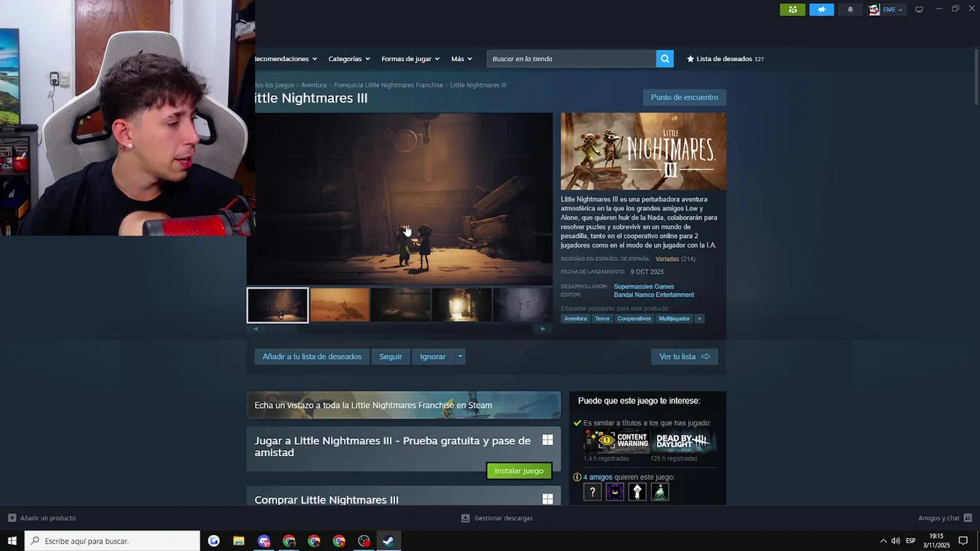The height and width of the screenshot is (551, 980).
Task: Open the Supermassive Games developer link
Action: [x=644, y=286]
